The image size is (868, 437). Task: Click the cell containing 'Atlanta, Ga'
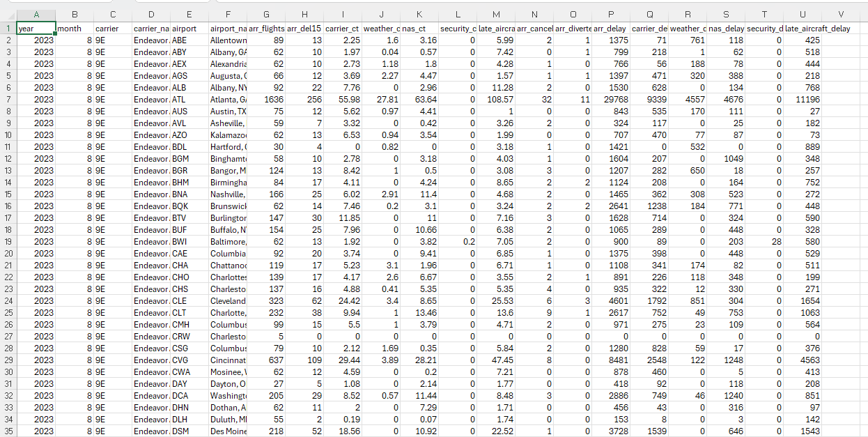click(227, 99)
